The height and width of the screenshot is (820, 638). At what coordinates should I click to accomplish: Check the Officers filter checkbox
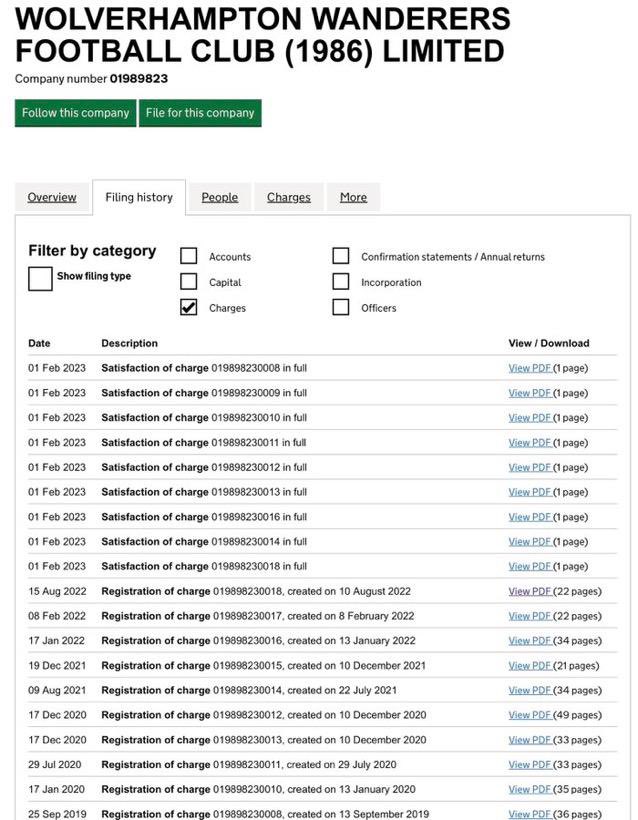(x=340, y=307)
